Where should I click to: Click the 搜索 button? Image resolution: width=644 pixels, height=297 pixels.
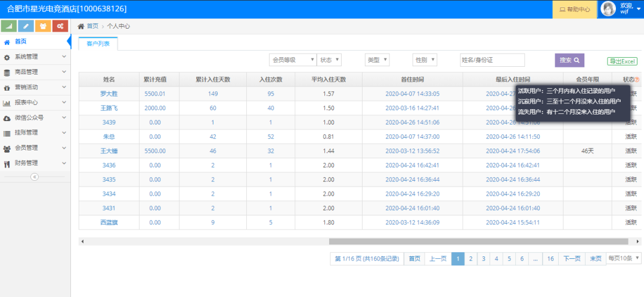[x=569, y=60]
